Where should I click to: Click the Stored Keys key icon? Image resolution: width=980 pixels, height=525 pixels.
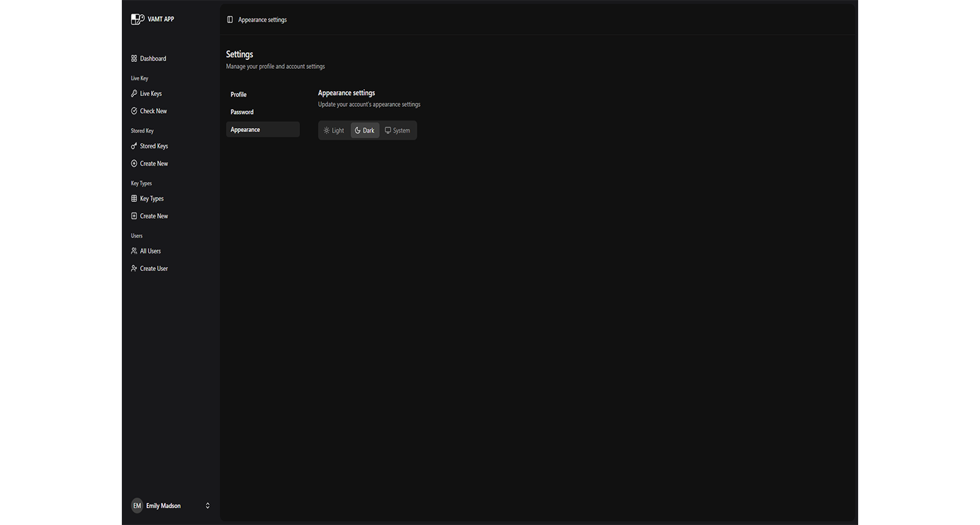[134, 146]
